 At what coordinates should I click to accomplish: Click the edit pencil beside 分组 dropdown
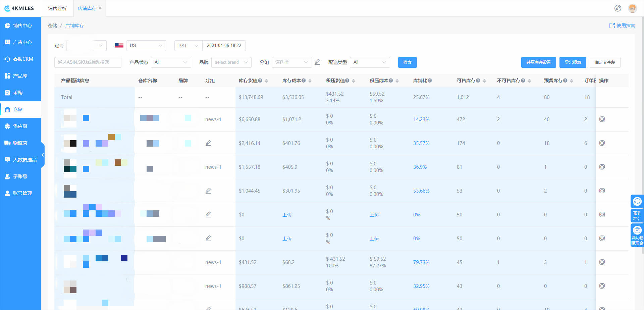click(x=317, y=62)
